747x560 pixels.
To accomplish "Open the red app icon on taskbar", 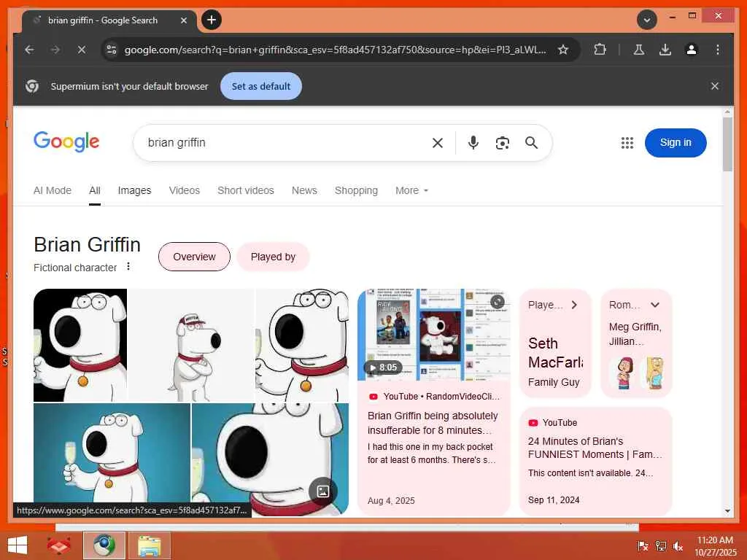I will [x=59, y=545].
